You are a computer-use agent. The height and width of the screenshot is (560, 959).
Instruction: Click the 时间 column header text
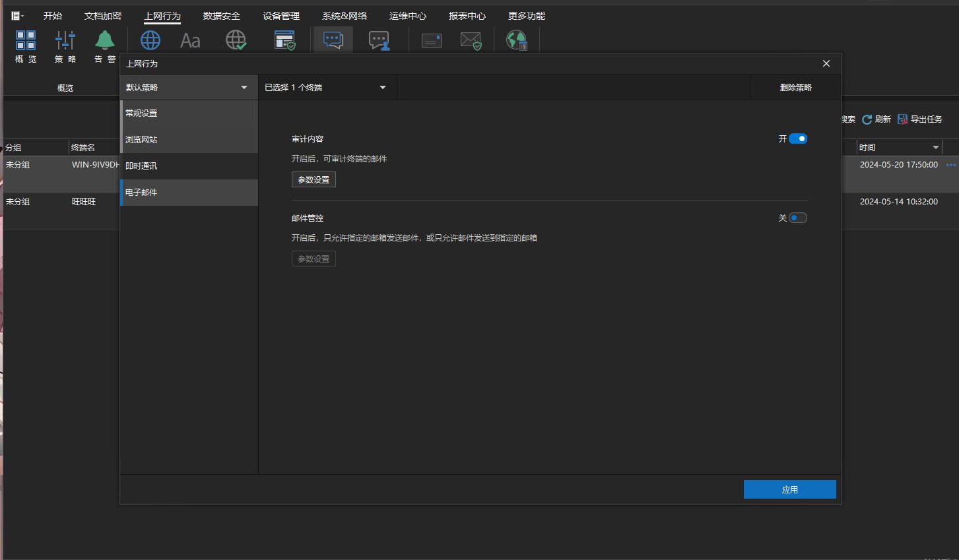[x=867, y=148]
